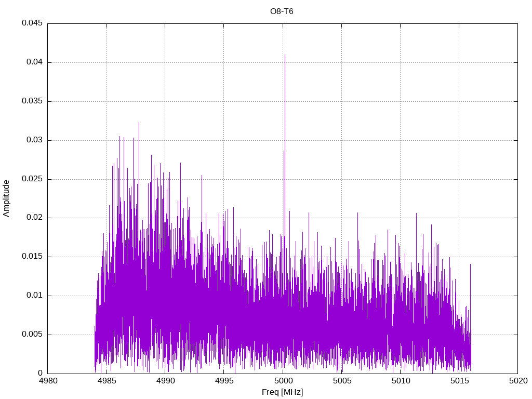Select the 4985 frequency tick label
Viewport: 532px width, 399px height.
(x=107, y=381)
